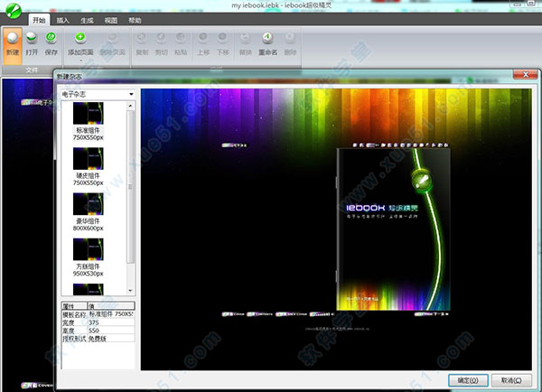Switch to the 视图 ribbon tab
The width and height of the screenshot is (542, 392).
point(111,21)
